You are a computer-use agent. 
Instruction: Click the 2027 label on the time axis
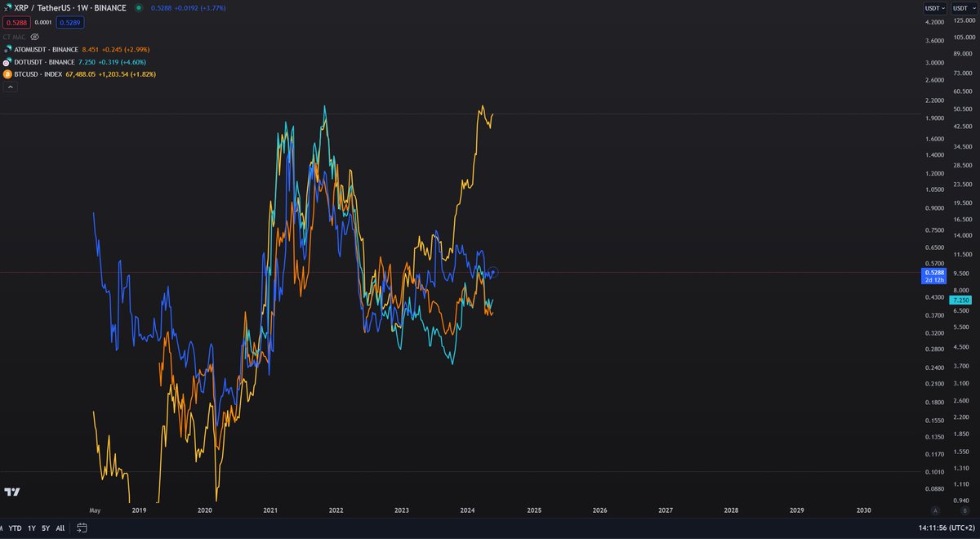pyautogui.click(x=666, y=510)
